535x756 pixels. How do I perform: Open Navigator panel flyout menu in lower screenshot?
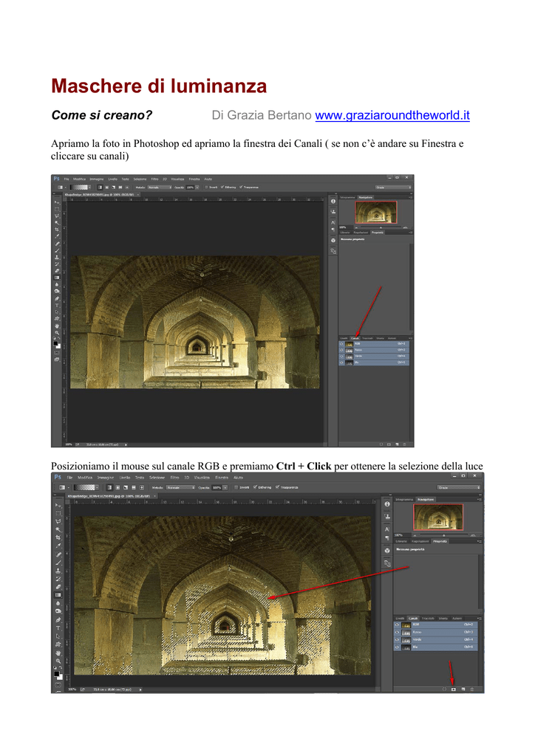pos(479,500)
